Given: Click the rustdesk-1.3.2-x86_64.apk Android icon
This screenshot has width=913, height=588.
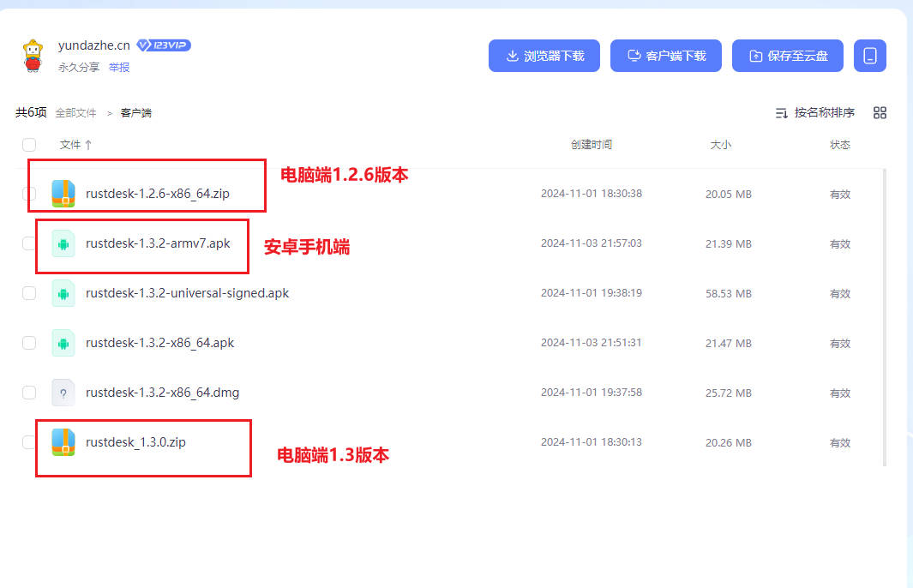Looking at the screenshot, I should (x=63, y=343).
